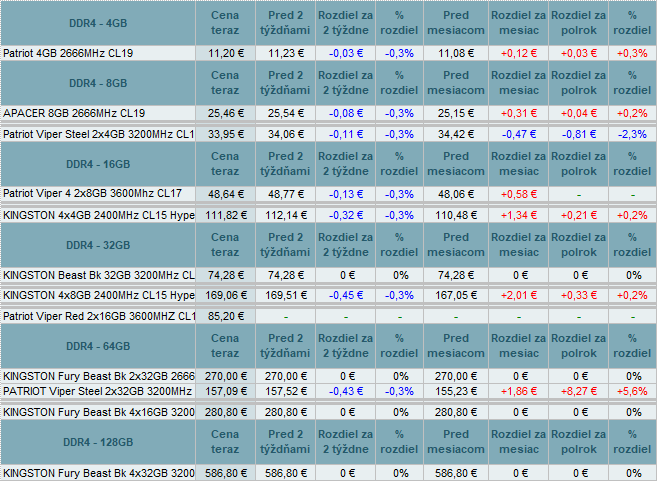Click the 34,06 € price cell

[286, 134]
